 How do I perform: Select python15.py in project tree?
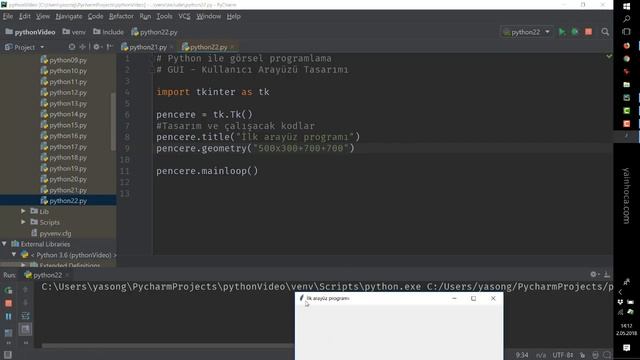point(64,125)
